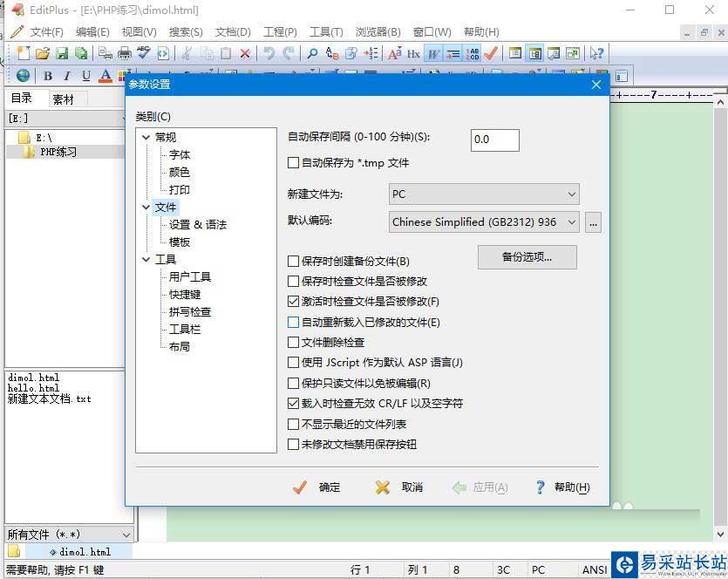
Task: Click the 帮助(H) dialog button
Action: pos(562,487)
